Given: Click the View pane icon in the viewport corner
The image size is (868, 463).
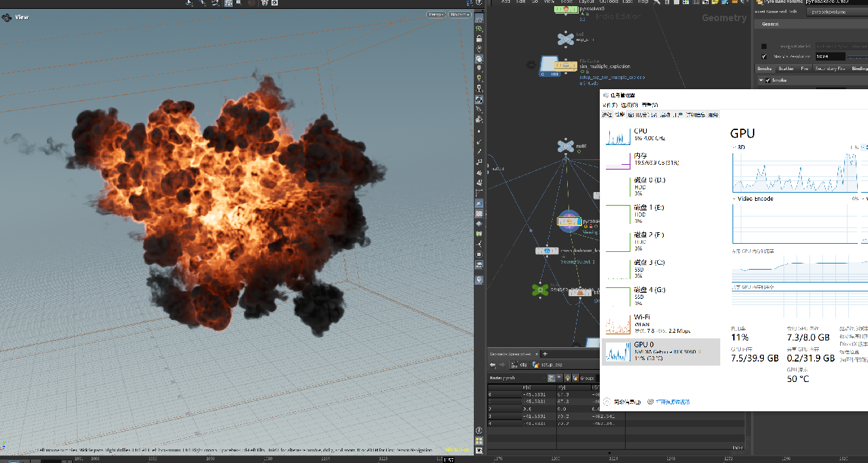Looking at the screenshot, I should tap(7, 17).
